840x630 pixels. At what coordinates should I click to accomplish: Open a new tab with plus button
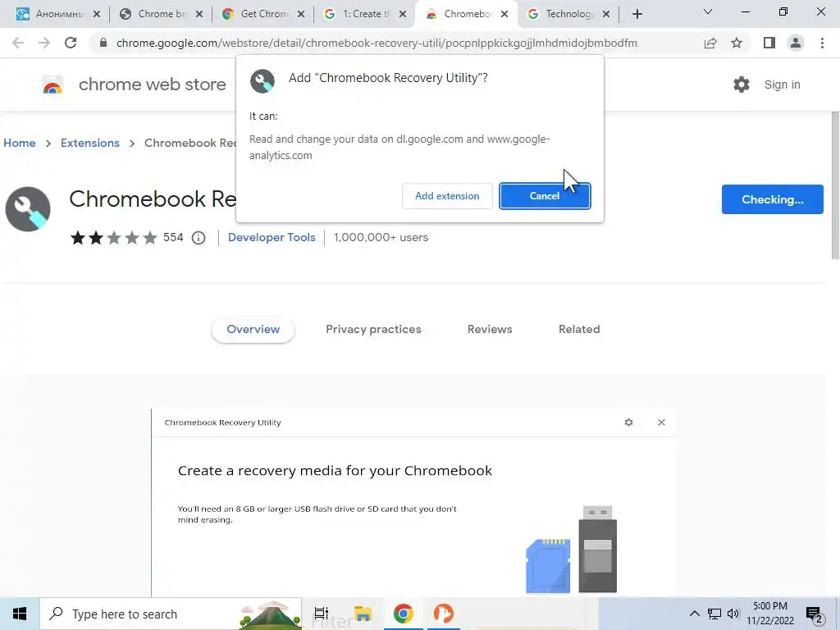click(x=637, y=14)
